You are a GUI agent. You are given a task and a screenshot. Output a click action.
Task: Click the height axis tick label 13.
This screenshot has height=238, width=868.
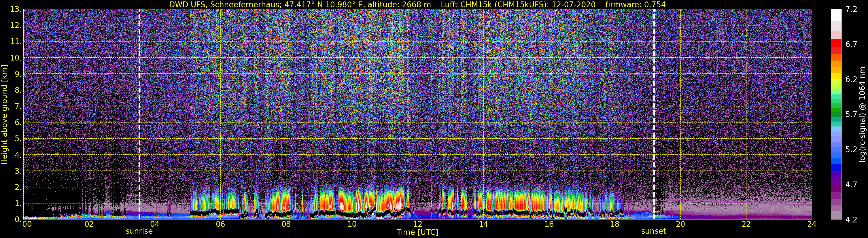(x=16, y=10)
